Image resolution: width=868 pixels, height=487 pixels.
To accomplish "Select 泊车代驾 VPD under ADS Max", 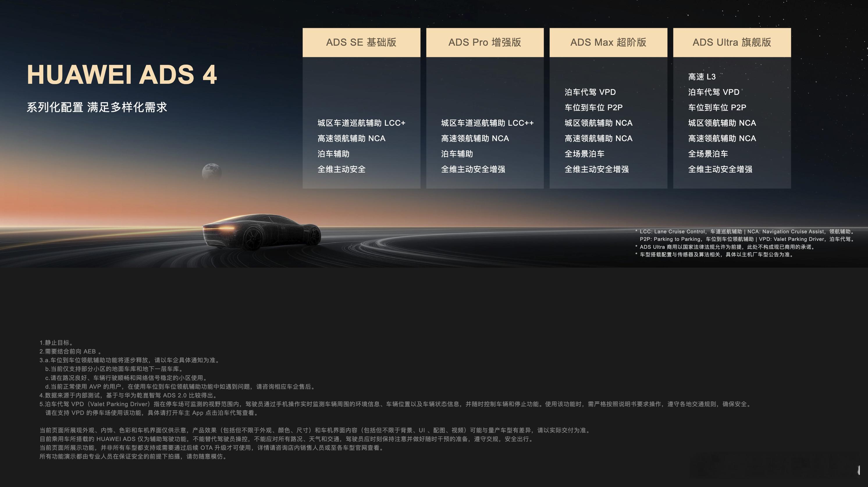I will [x=590, y=92].
